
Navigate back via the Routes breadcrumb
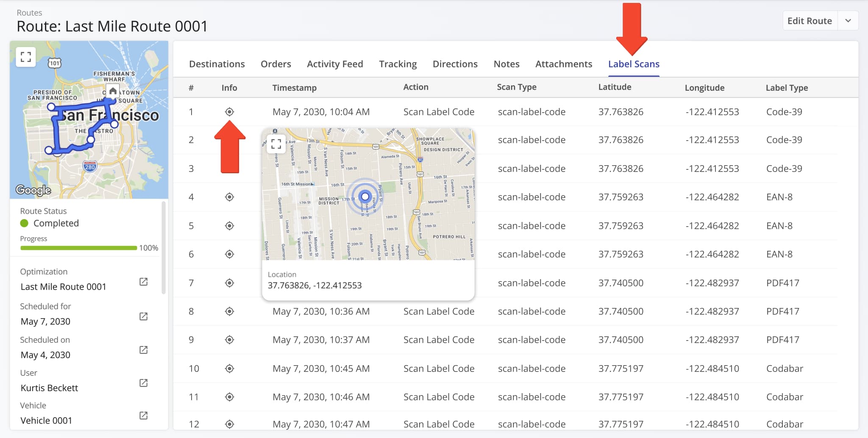29,13
